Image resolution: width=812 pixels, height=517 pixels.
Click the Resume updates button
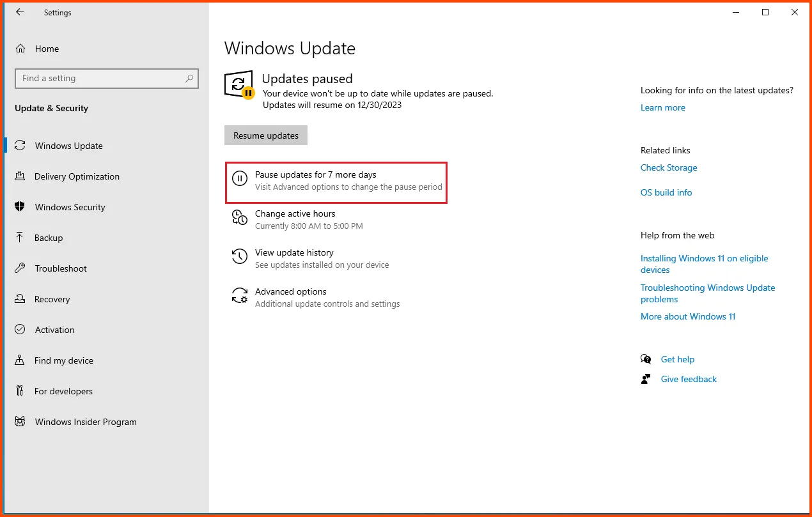pyautogui.click(x=266, y=135)
